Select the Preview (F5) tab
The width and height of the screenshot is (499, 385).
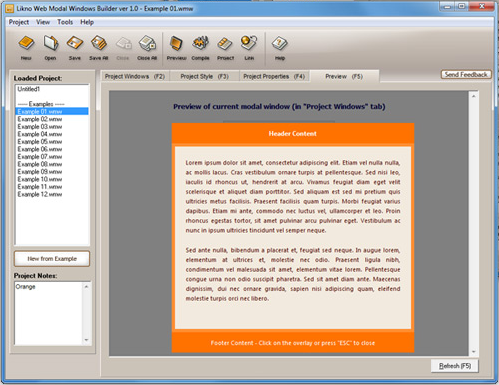(x=344, y=76)
